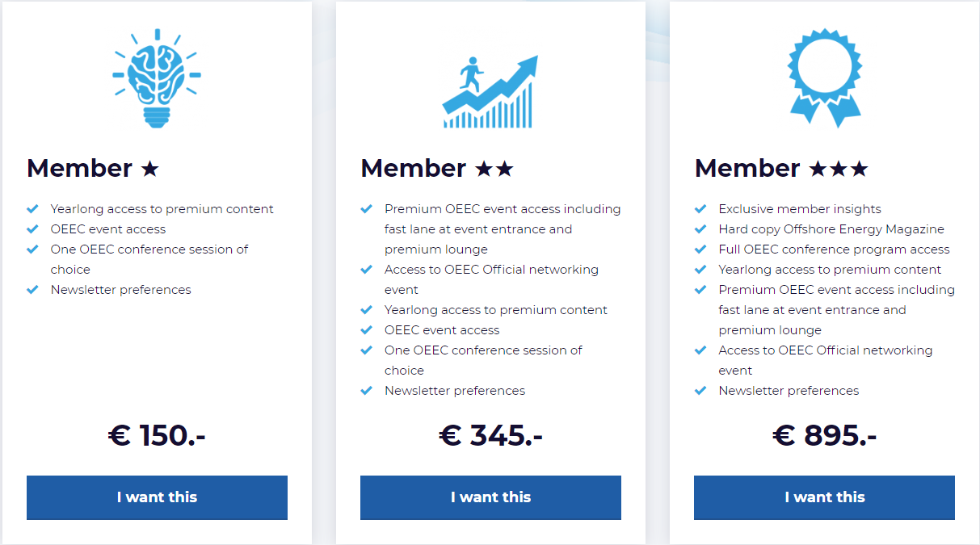This screenshot has height=545, width=980.
Task: Click the € 150.- price text
Action: 157,436
